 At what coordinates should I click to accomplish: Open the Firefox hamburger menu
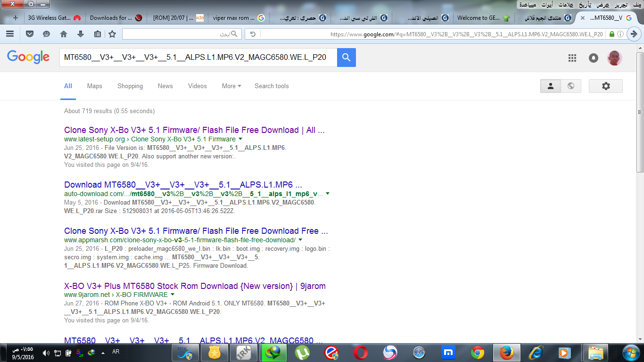10,34
